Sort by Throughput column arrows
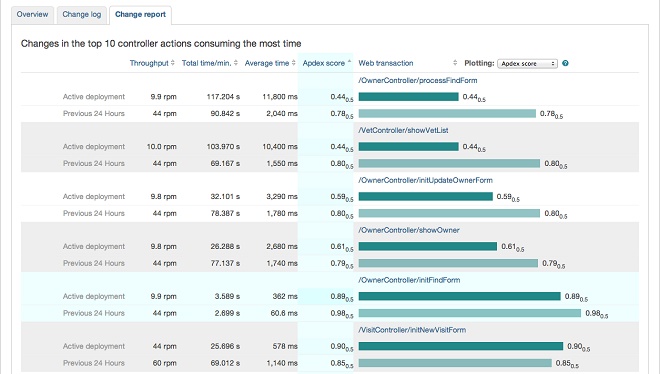This screenshot has height=374, width=660. tap(173, 63)
